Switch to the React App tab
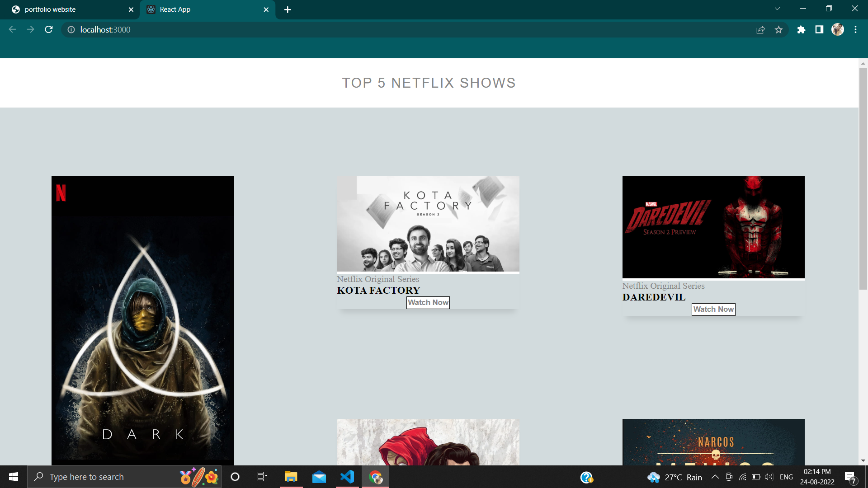The image size is (868, 488). [x=208, y=9]
